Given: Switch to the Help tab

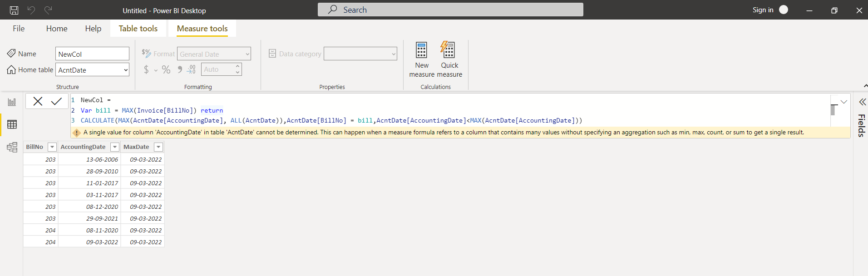Looking at the screenshot, I should coord(93,29).
